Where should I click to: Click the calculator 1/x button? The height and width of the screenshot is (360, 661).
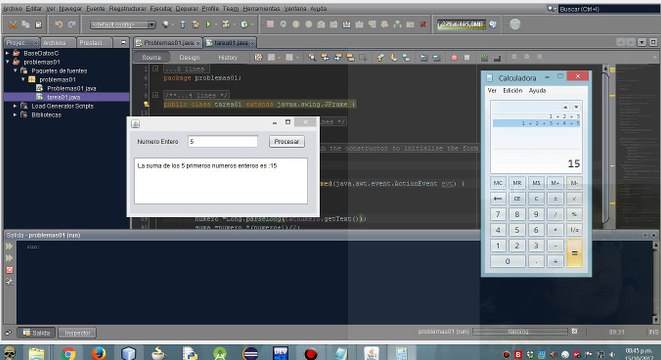[574, 230]
